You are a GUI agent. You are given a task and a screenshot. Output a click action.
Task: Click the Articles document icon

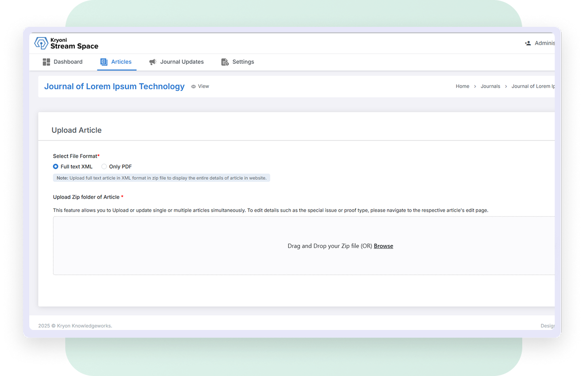(104, 62)
